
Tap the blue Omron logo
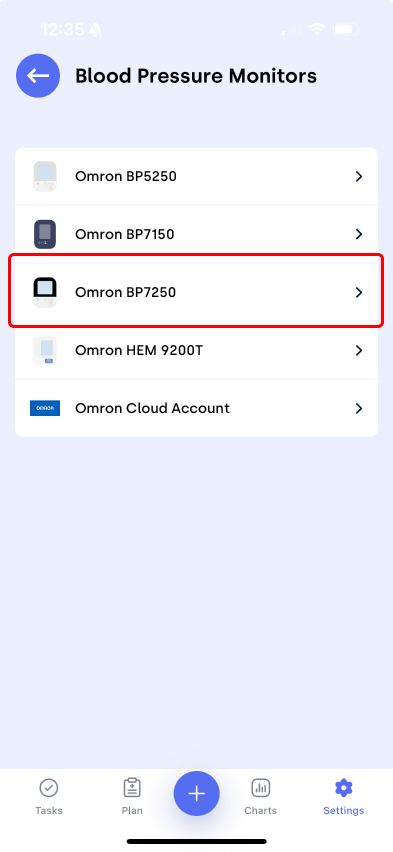(45, 408)
